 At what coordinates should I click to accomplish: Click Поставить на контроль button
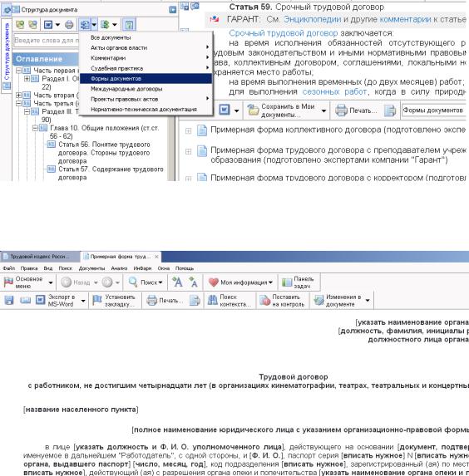[282, 300]
